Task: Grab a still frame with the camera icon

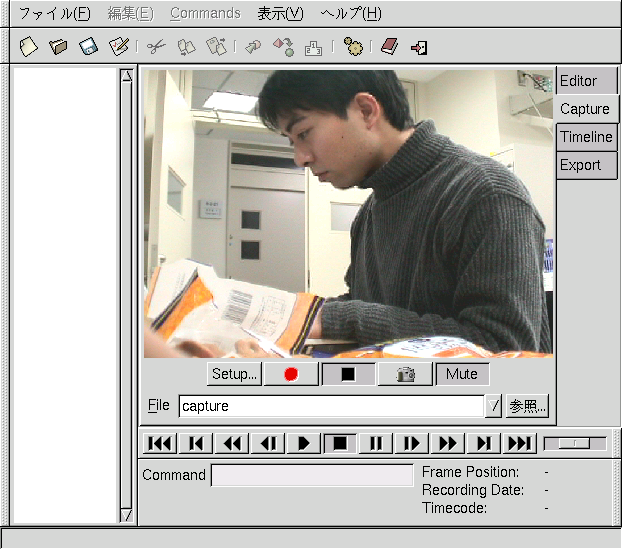Action: point(405,374)
